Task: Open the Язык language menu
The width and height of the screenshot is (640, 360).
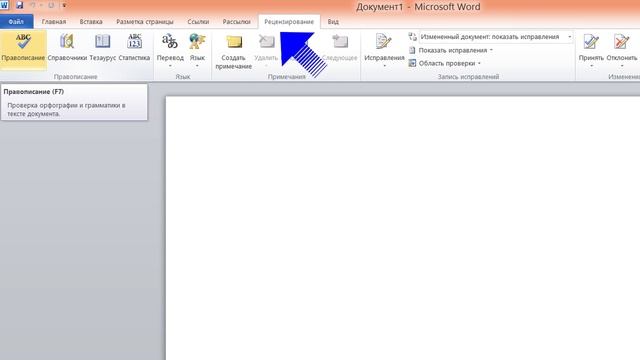Action: coord(197,50)
